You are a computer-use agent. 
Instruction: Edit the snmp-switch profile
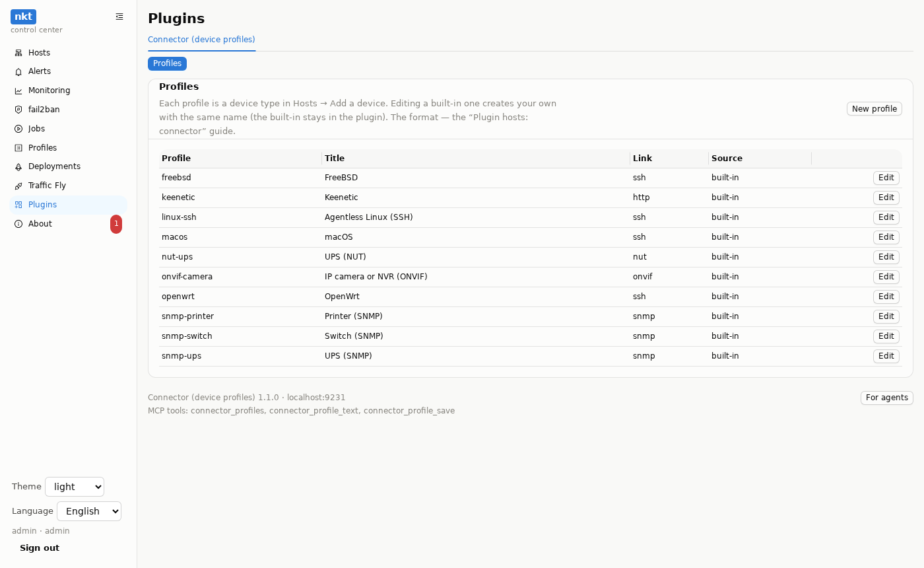(x=886, y=336)
